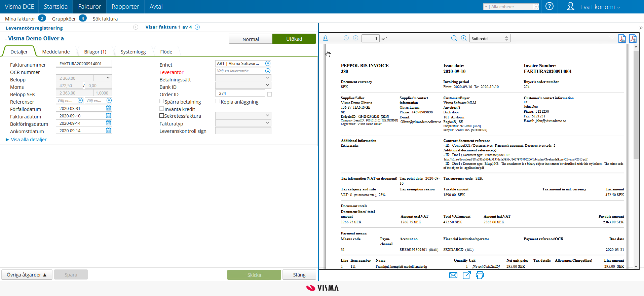Open Gruppköer list
This screenshot has width=644, height=296.
(x=64, y=19)
